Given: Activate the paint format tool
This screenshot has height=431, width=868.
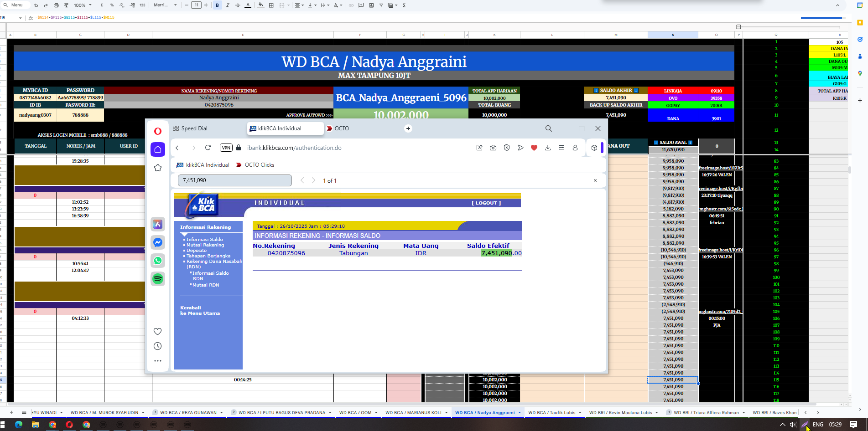Looking at the screenshot, I should (x=66, y=5).
